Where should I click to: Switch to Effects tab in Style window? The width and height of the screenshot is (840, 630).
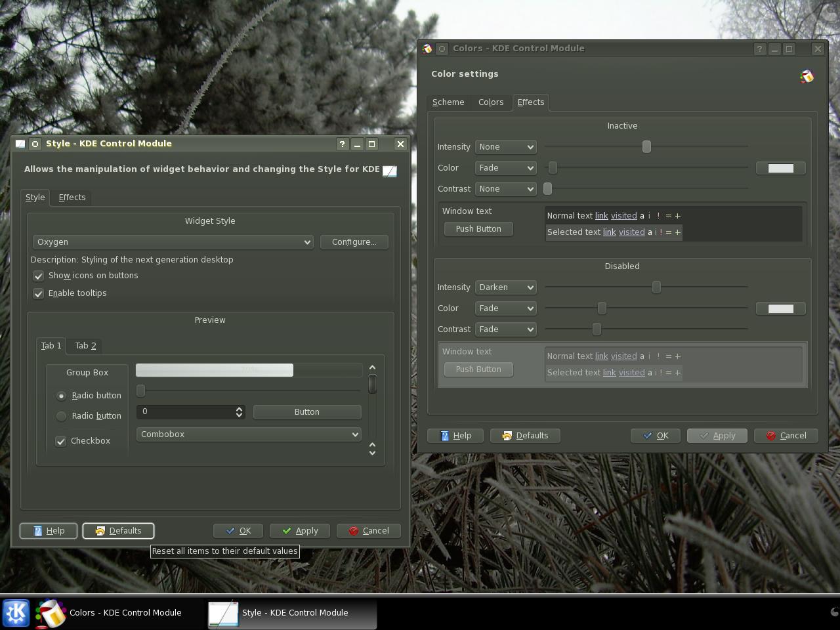(72, 198)
